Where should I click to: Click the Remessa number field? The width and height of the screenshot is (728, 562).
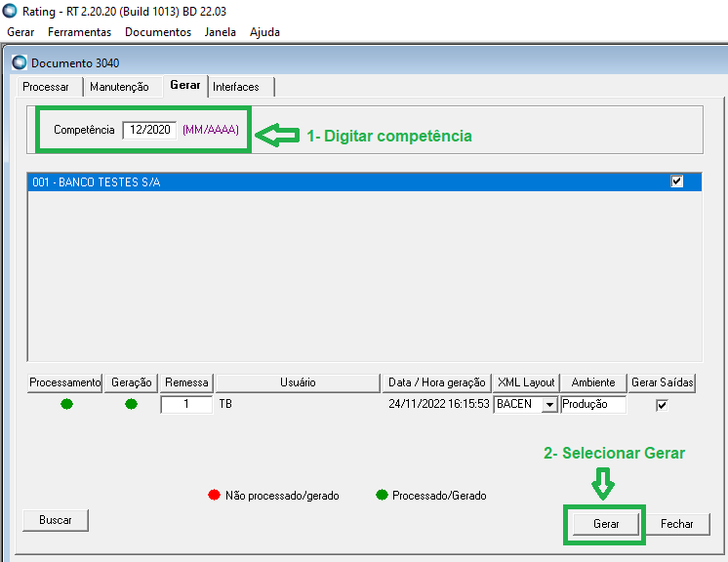pos(186,404)
